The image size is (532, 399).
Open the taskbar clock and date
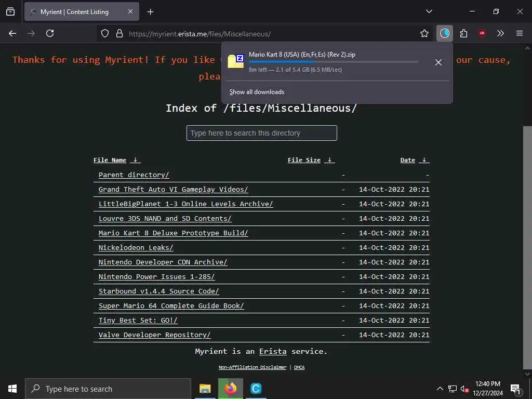tap(488, 389)
